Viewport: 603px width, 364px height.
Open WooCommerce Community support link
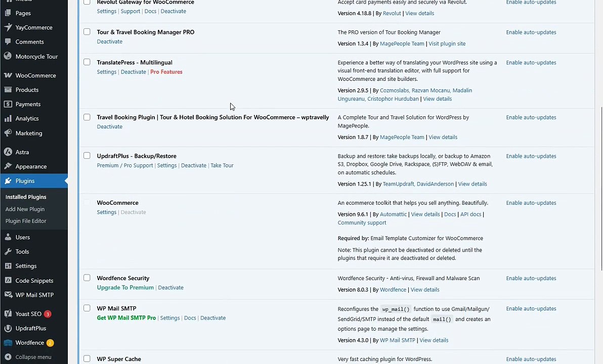[x=362, y=222]
